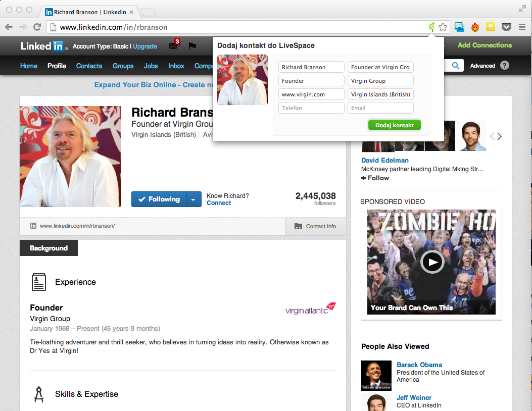The image size is (532, 411).
Task: Click the Barack Obama thumbnail photo
Action: tap(376, 375)
